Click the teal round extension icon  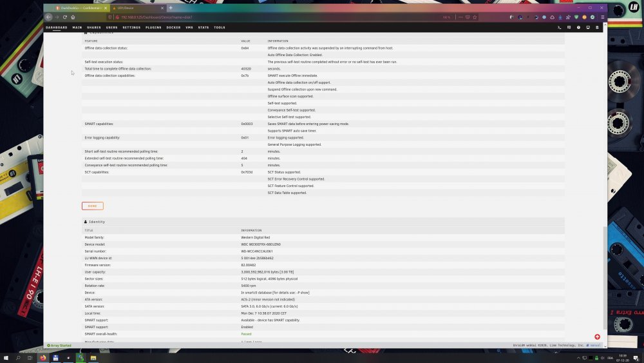(x=592, y=17)
